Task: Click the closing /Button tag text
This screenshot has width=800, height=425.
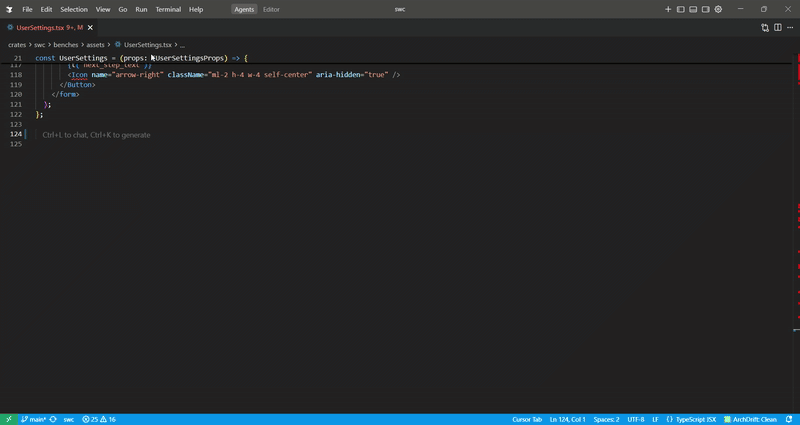Action: tap(78, 85)
